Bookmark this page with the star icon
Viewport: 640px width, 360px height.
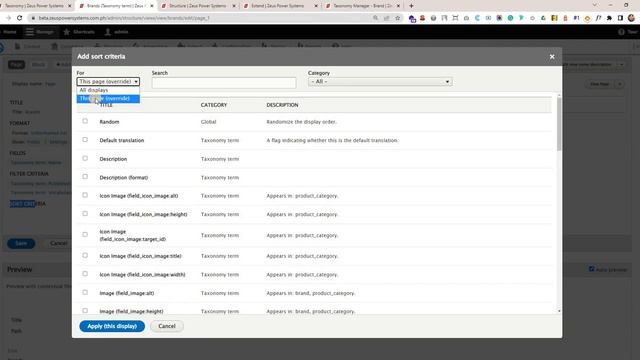[x=397, y=18]
